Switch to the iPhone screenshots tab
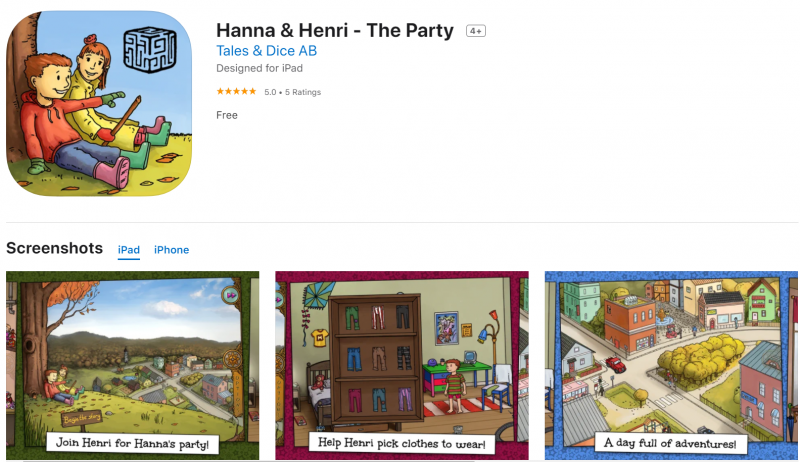Image resolution: width=800 pixels, height=462 pixels. coord(171,250)
